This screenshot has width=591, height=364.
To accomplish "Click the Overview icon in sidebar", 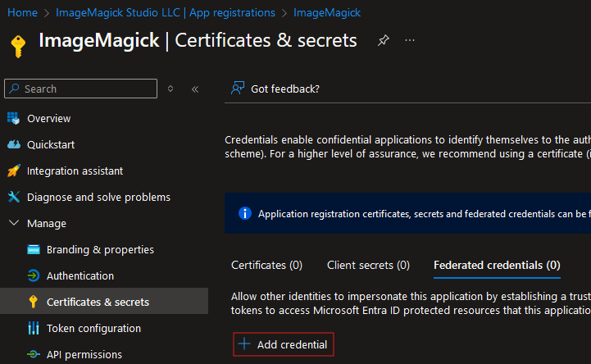I will point(14,118).
